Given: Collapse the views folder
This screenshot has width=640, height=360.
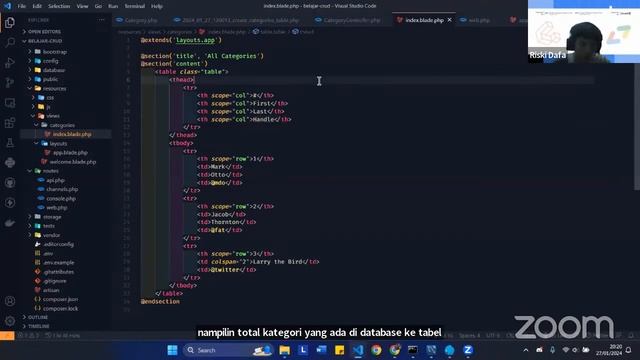Looking at the screenshot, I should point(53,116).
